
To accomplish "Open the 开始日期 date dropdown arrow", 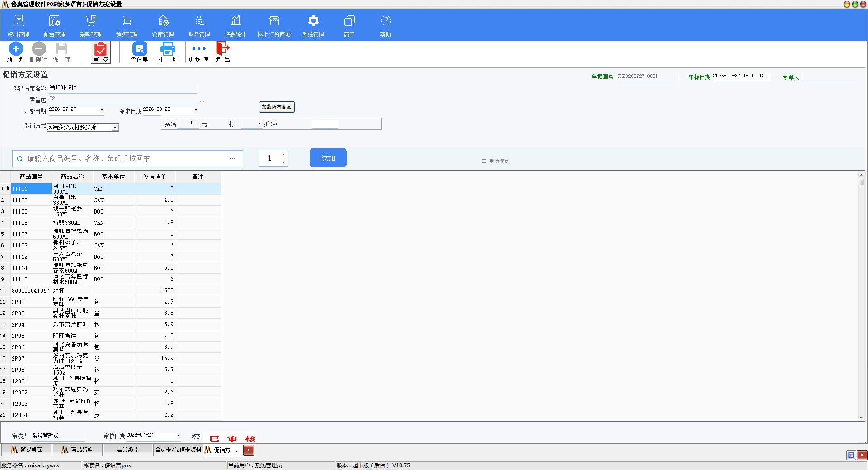I will coord(102,109).
